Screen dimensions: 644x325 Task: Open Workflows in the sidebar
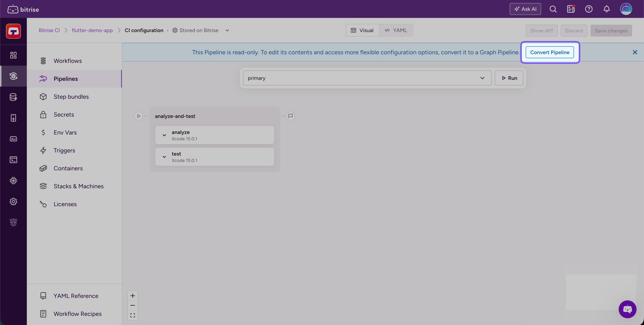[x=74, y=61]
